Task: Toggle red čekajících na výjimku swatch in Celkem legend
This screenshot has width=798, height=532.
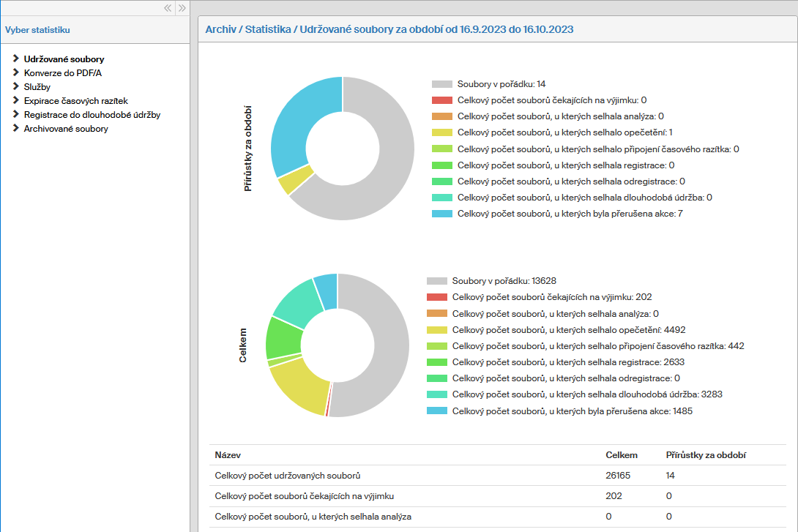Action: click(x=437, y=297)
